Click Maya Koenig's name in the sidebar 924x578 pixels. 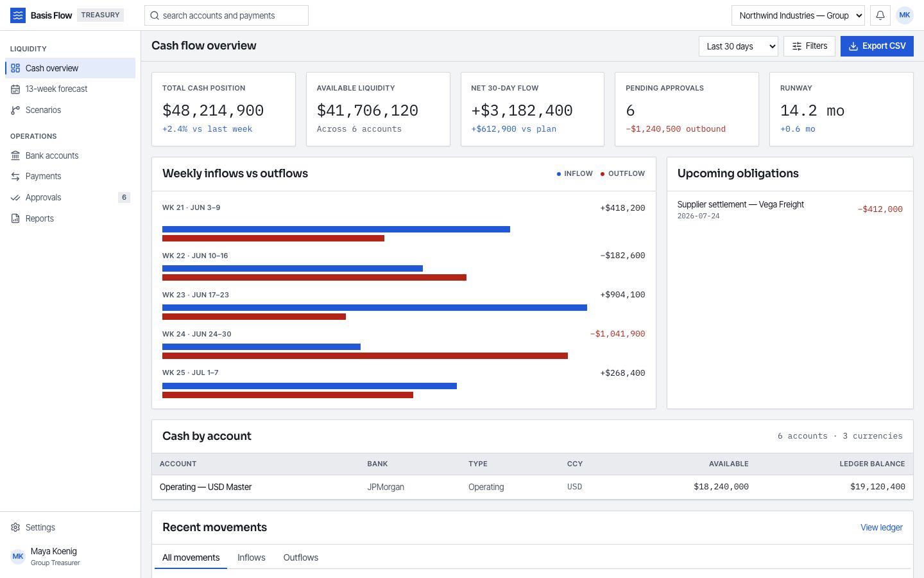tap(54, 551)
